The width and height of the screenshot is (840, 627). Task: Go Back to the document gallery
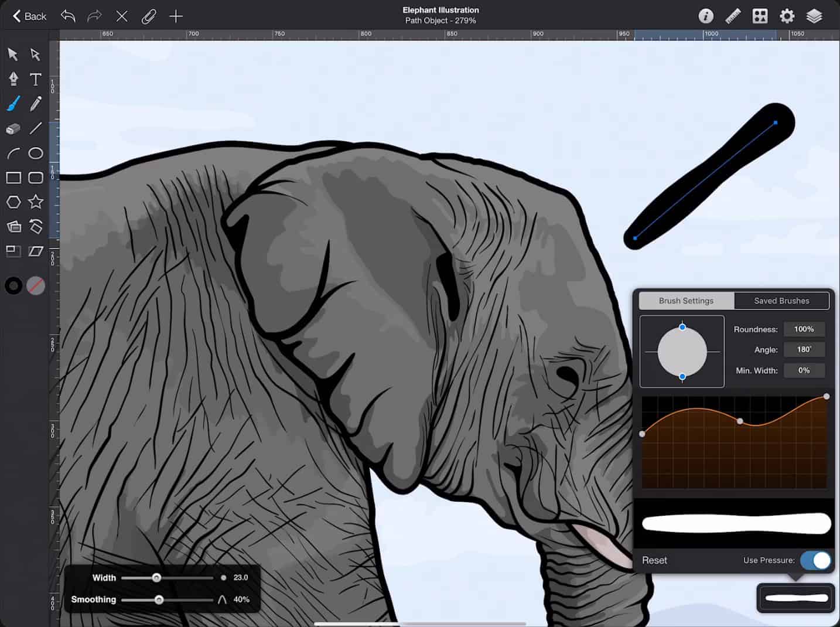click(28, 16)
